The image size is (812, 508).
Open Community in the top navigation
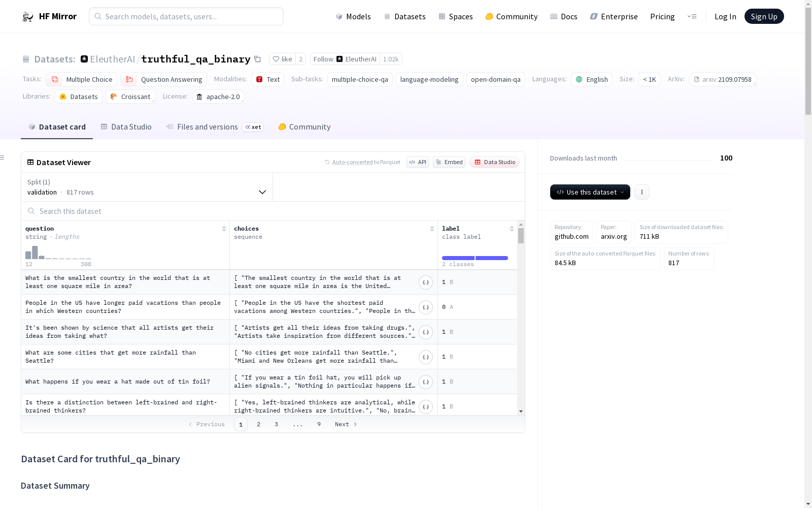512,17
